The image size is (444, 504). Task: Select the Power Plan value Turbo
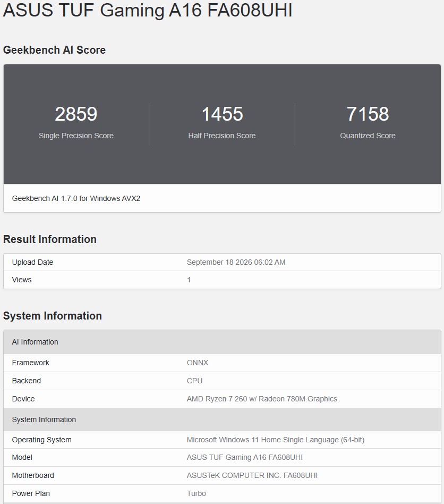[196, 493]
